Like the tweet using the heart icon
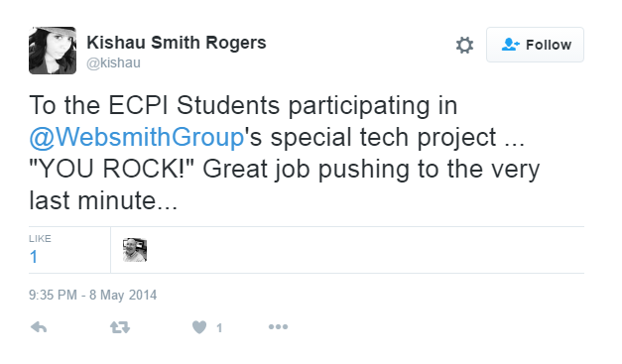 (199, 327)
